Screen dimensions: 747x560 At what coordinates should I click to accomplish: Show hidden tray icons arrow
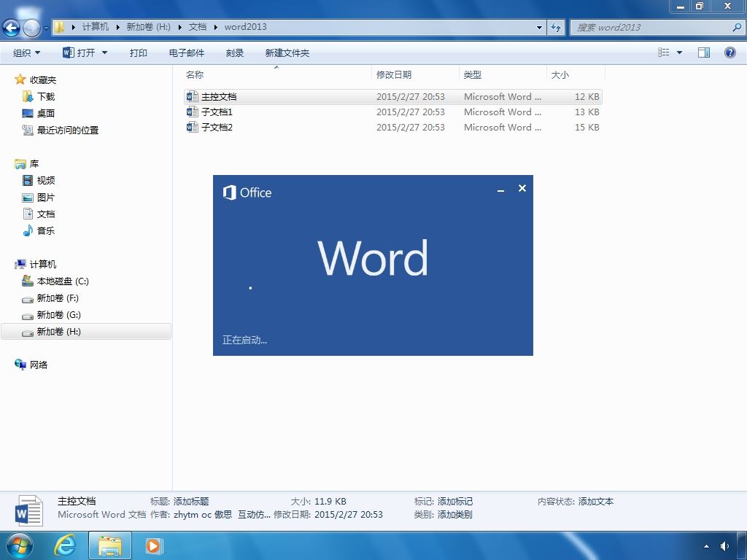tap(706, 546)
